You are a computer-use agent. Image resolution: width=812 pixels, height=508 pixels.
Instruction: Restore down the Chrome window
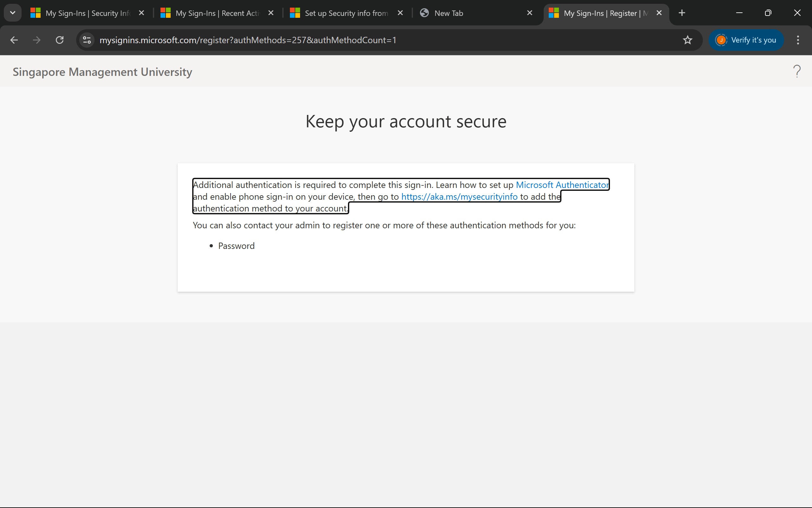pyautogui.click(x=768, y=13)
